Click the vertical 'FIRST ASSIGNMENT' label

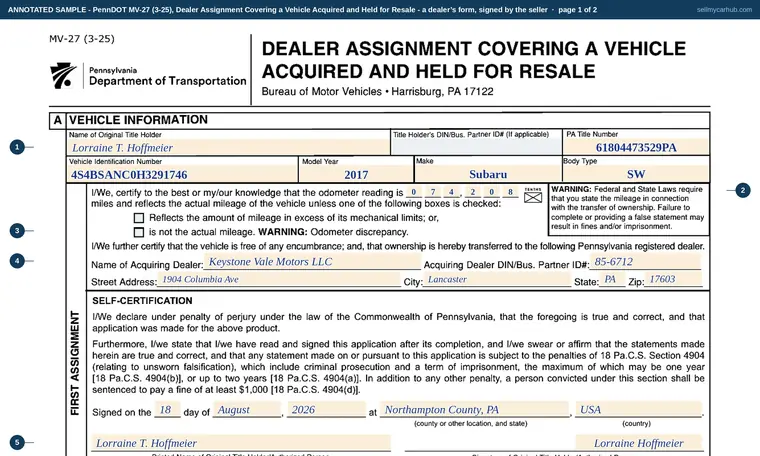coord(75,363)
